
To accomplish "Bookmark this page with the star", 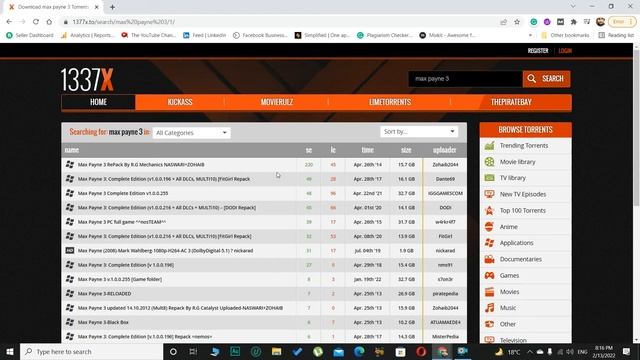I will tap(517, 22).
